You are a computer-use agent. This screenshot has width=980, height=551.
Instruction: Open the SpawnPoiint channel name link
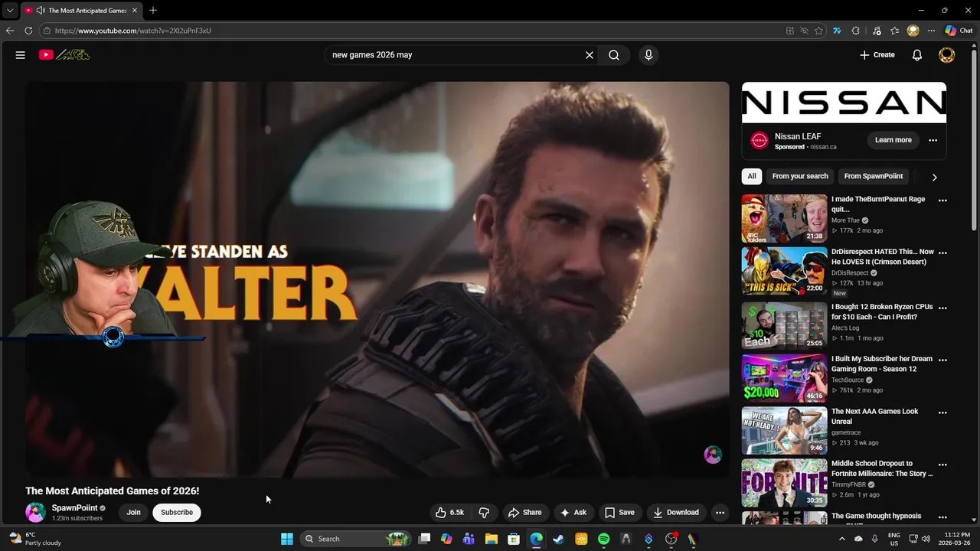74,508
